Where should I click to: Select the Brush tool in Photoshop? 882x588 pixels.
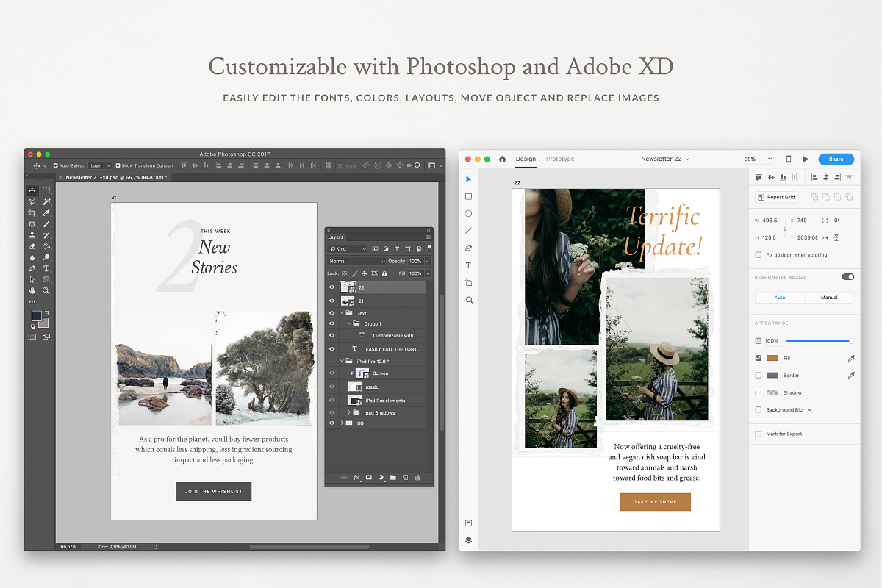(46, 224)
